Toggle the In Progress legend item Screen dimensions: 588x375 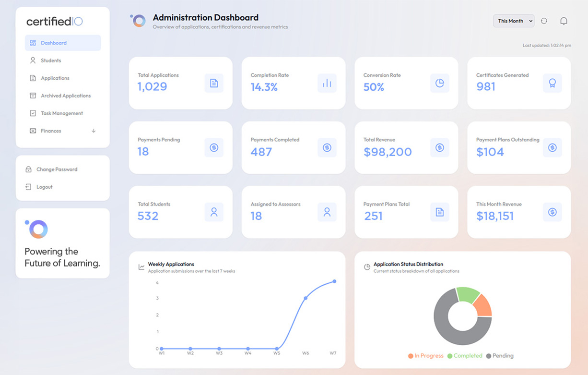pyautogui.click(x=426, y=356)
